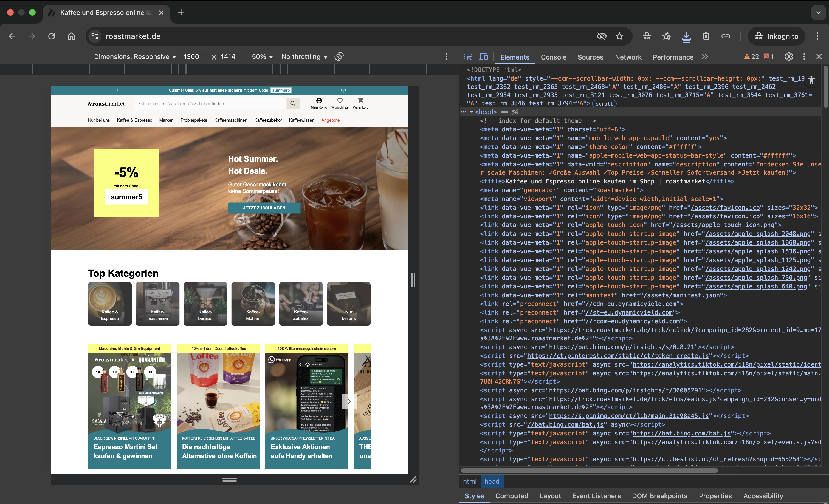829x504 pixels.
Task: Expand the Dimensions: Responsive dropdown
Action: (135, 56)
